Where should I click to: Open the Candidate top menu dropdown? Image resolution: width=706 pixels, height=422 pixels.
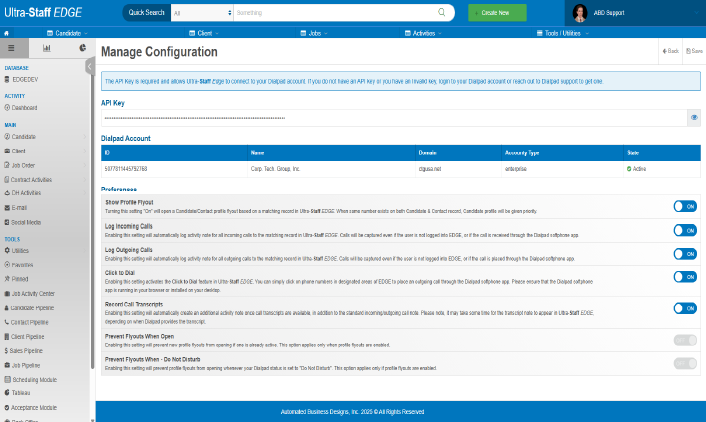(x=68, y=33)
